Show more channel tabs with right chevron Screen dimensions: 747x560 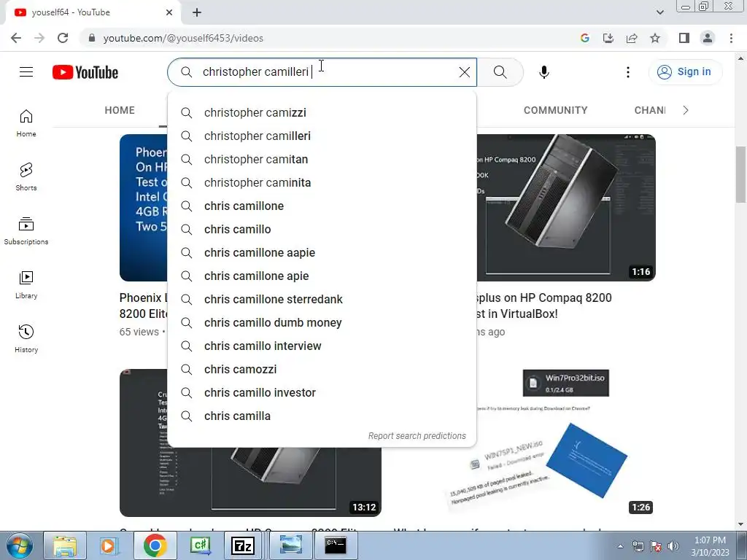(686, 111)
